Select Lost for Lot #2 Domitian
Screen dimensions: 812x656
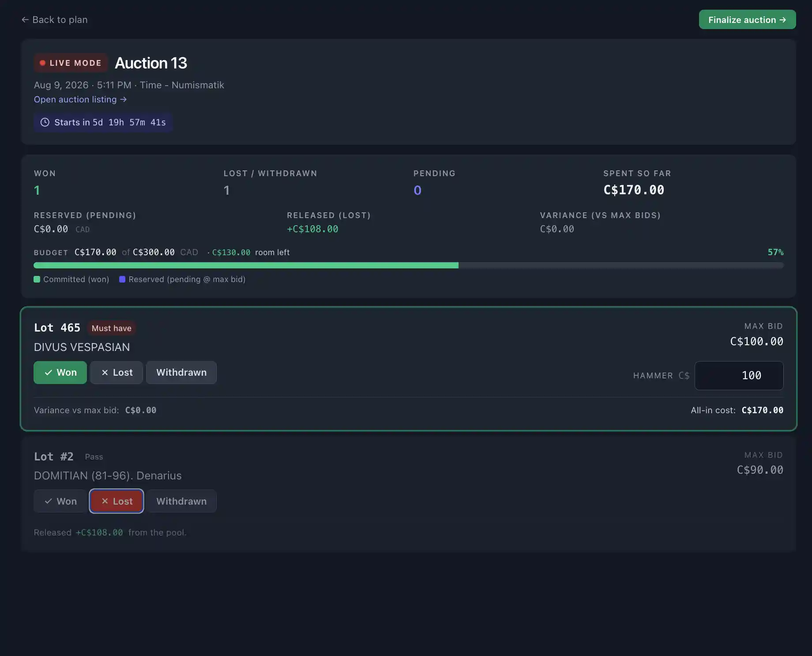click(x=117, y=501)
